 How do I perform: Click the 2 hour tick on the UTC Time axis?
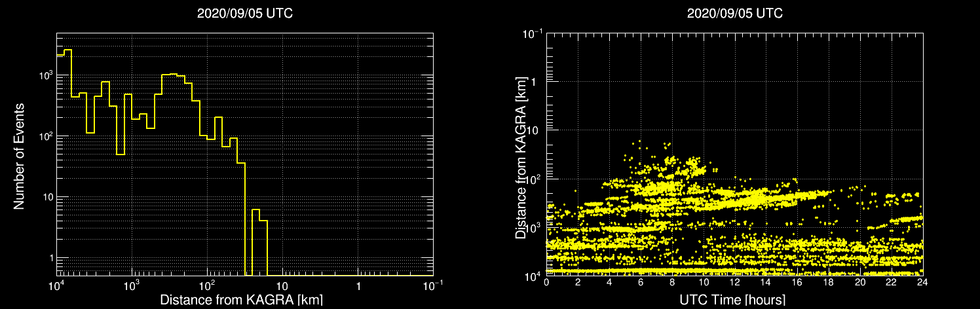(578, 283)
